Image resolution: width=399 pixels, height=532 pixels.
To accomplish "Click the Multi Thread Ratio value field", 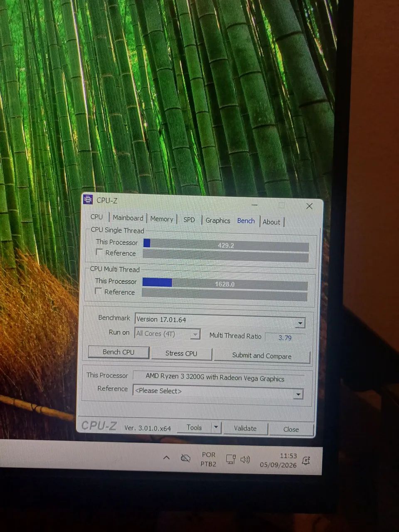I will coord(285,337).
